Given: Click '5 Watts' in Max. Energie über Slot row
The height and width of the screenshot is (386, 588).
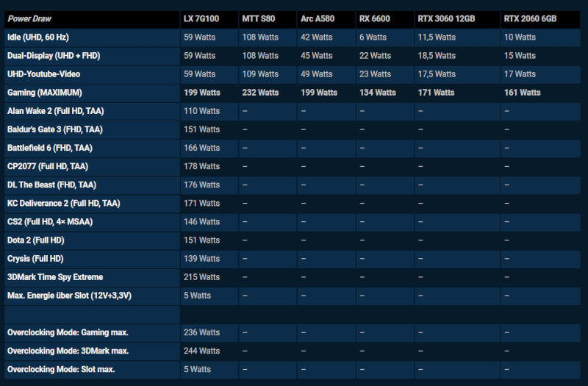Looking at the screenshot, I should [x=197, y=296].
